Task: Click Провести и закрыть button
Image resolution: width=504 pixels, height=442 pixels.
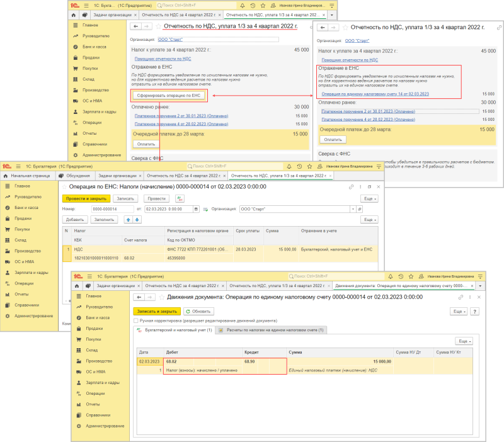Action: [x=86, y=199]
